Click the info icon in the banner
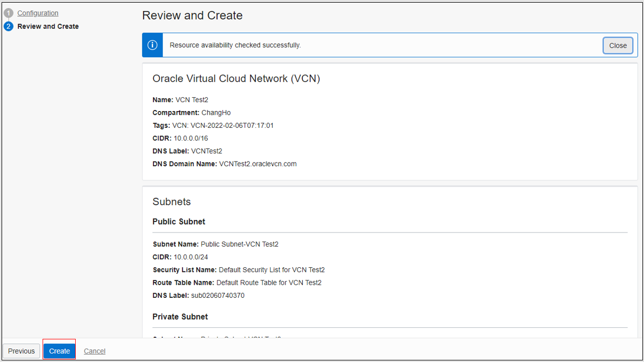This screenshot has width=644, height=362. 152,45
